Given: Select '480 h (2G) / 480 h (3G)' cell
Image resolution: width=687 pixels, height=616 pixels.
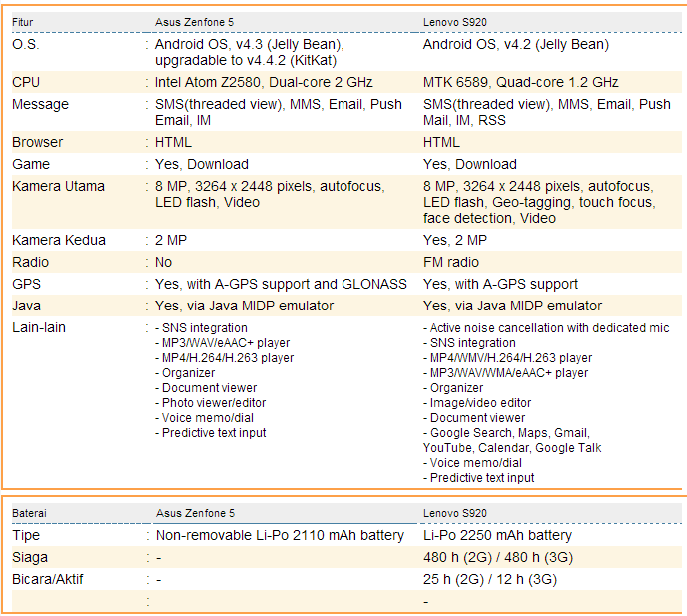Looking at the screenshot, I should (x=498, y=558).
